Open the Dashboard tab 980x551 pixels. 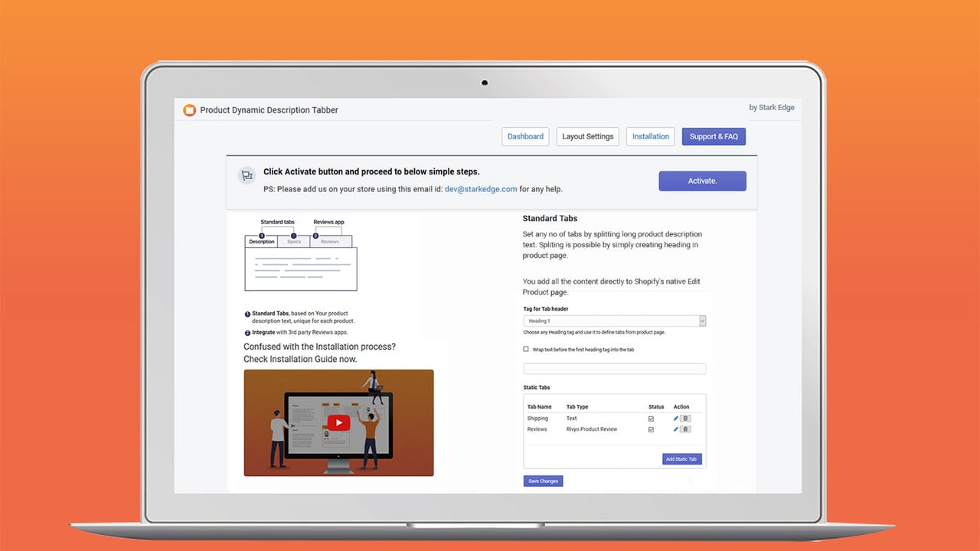(x=525, y=136)
